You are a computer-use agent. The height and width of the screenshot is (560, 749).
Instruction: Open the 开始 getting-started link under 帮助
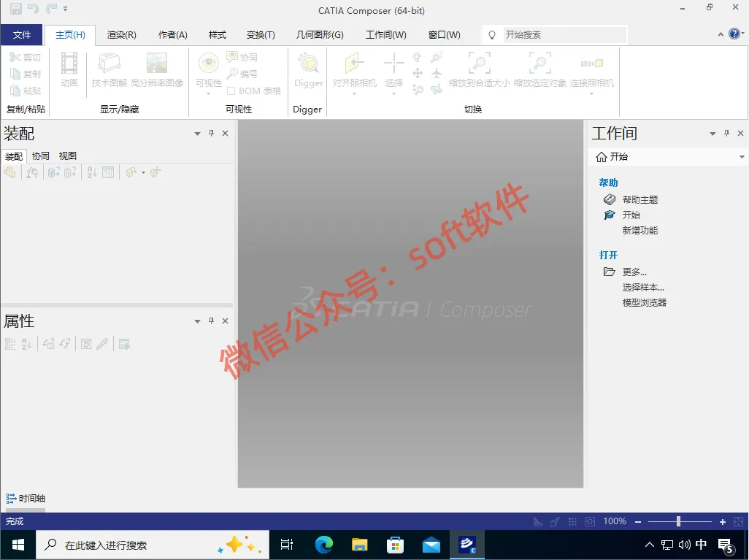(631, 215)
